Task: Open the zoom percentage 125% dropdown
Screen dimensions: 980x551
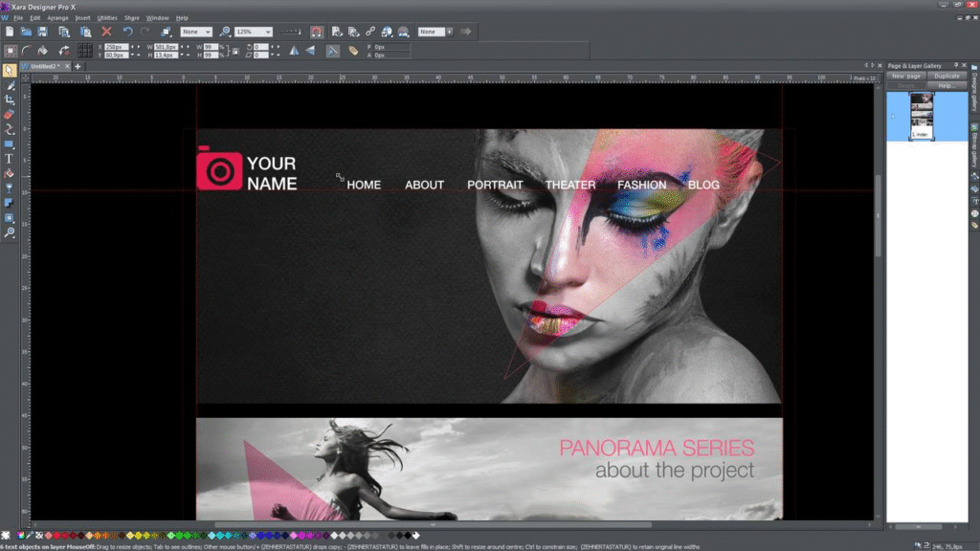Action: click(x=267, y=32)
